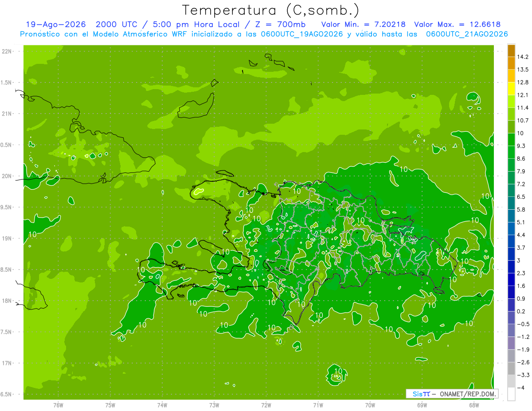Pick the teal swatch between 5.8 and 6.5

click(x=511, y=203)
